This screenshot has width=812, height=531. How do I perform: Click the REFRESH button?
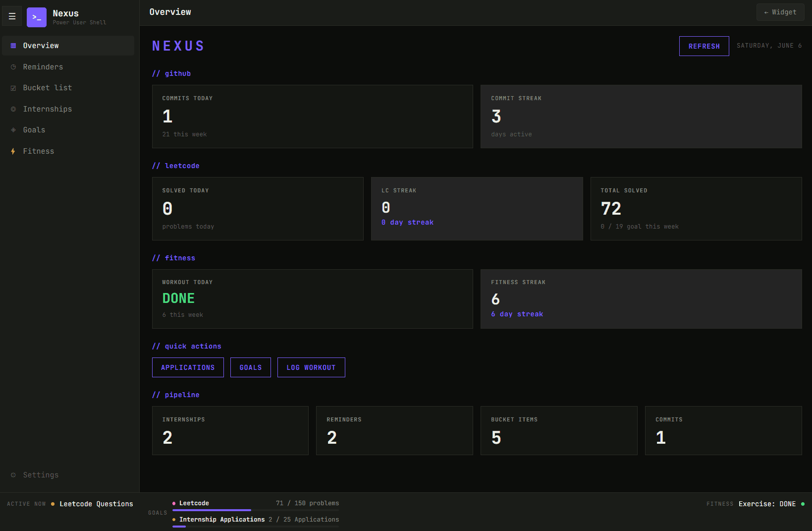click(704, 46)
